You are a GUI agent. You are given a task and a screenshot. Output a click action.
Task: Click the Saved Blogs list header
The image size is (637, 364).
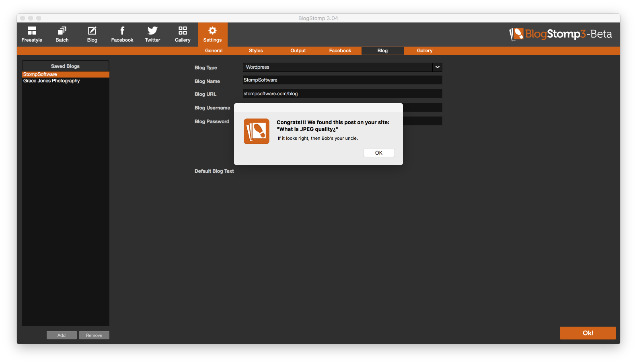click(x=66, y=66)
